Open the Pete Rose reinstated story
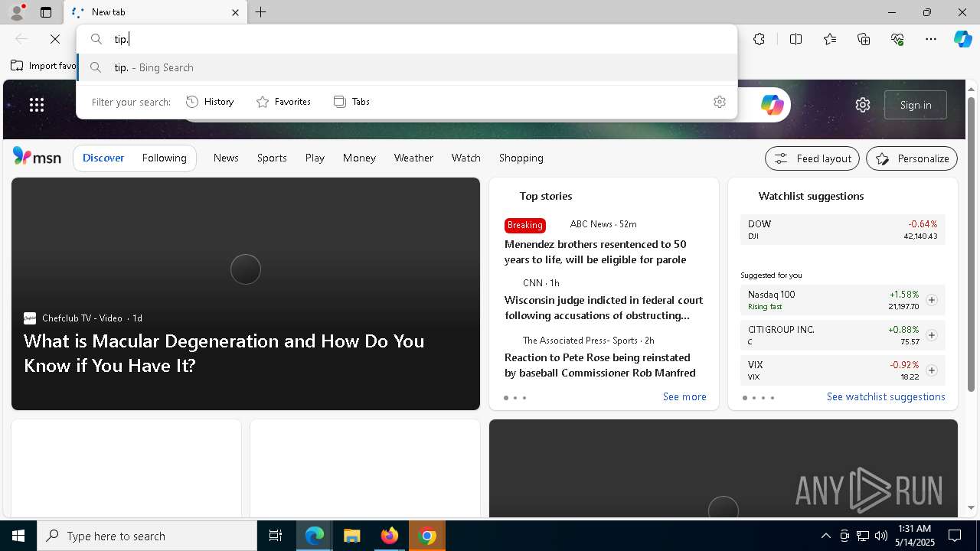This screenshot has height=551, width=980. click(x=599, y=365)
